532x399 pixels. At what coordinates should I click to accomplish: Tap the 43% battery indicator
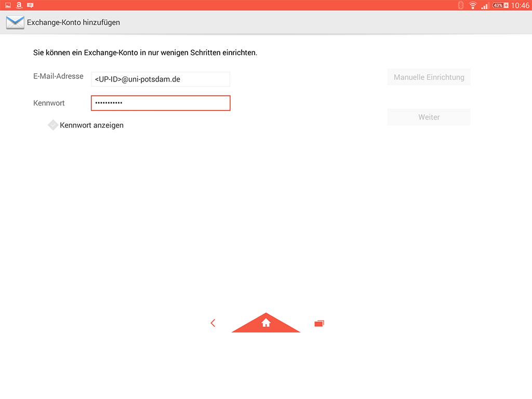[500, 5]
